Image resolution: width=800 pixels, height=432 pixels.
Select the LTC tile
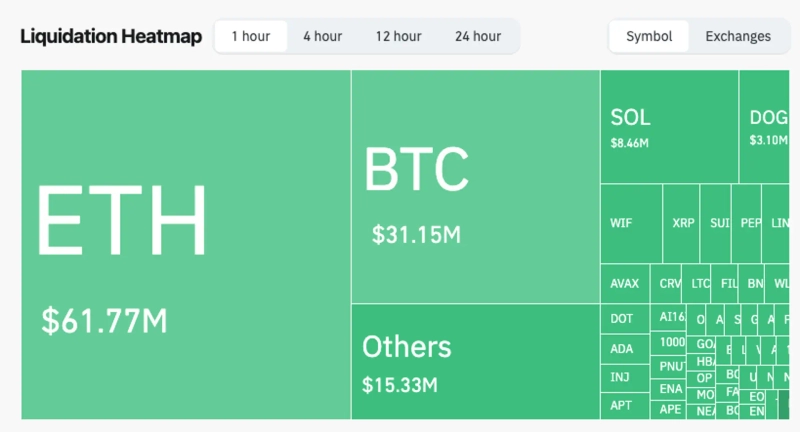click(699, 284)
